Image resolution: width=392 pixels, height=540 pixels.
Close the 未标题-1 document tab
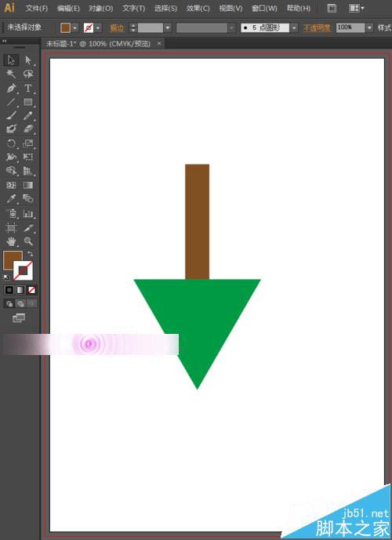pyautogui.click(x=159, y=43)
